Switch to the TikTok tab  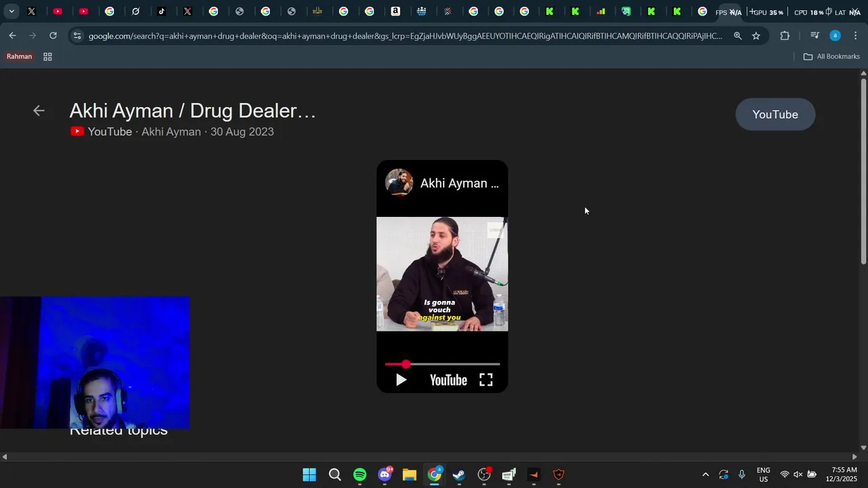161,12
